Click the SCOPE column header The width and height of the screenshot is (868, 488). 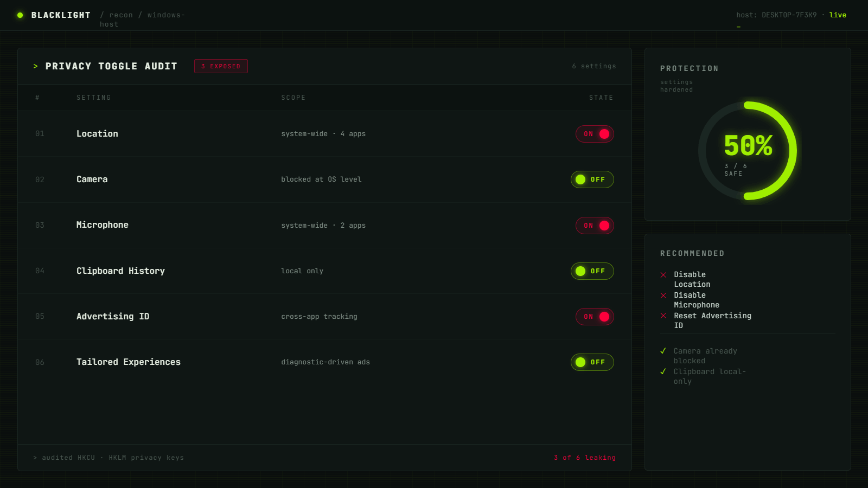tap(293, 98)
